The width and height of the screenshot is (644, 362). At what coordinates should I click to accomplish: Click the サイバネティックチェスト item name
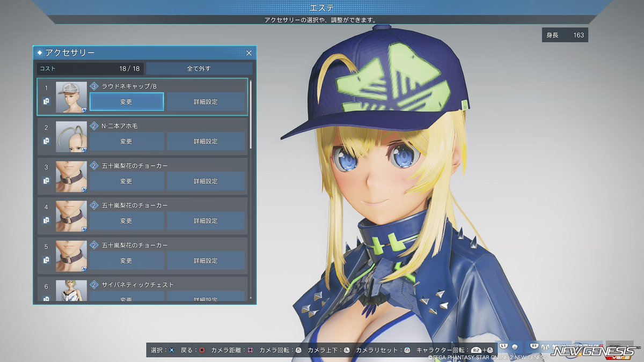(x=138, y=285)
